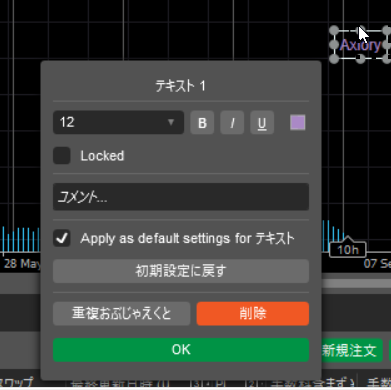Click the 新規注文 new order button
Image resolution: width=391 pixels, height=390 pixels.
point(350,350)
